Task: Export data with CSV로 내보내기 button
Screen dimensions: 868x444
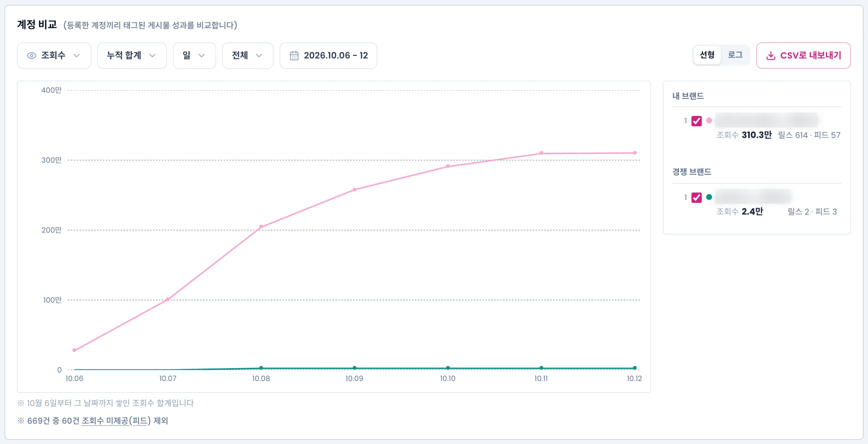Action: tap(804, 56)
